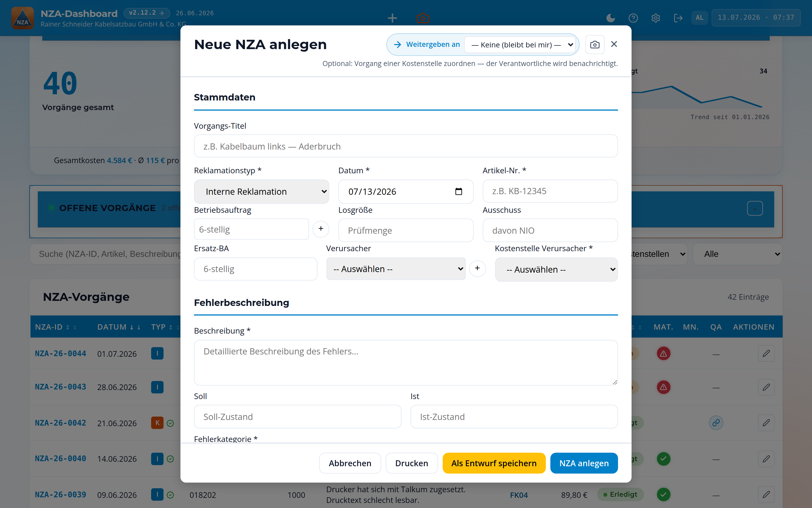812x508 pixels.
Task: Click the Drucken button
Action: (412, 463)
